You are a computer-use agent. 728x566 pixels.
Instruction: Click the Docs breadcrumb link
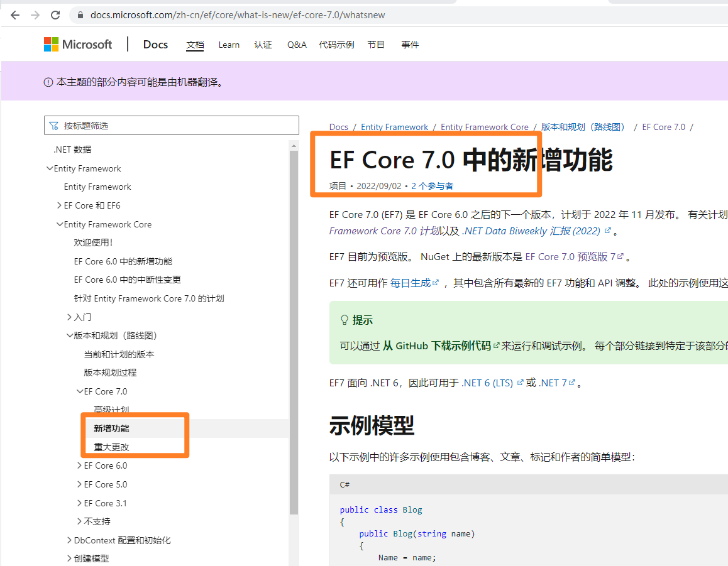(339, 127)
